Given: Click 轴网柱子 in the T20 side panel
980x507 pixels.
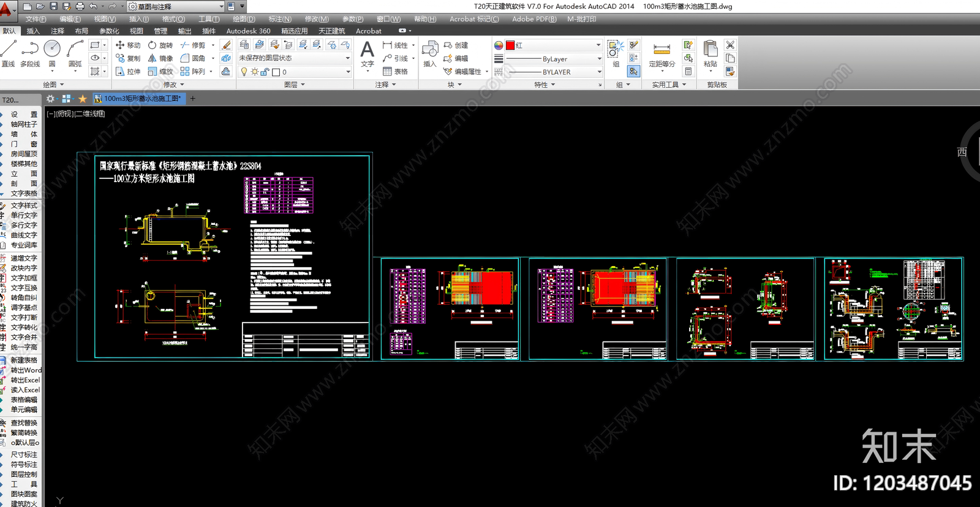Looking at the screenshot, I should click(24, 124).
